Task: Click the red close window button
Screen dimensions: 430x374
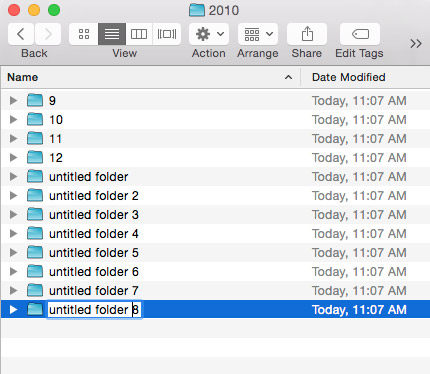Action: [14, 10]
